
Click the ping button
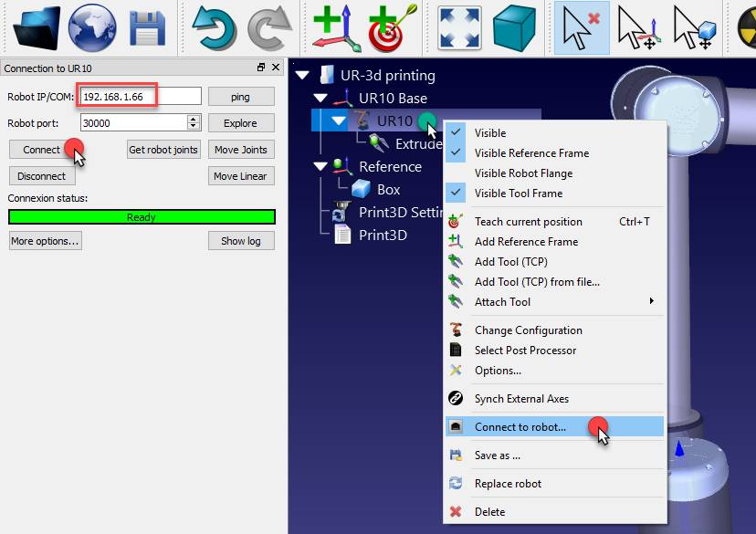pos(241,97)
